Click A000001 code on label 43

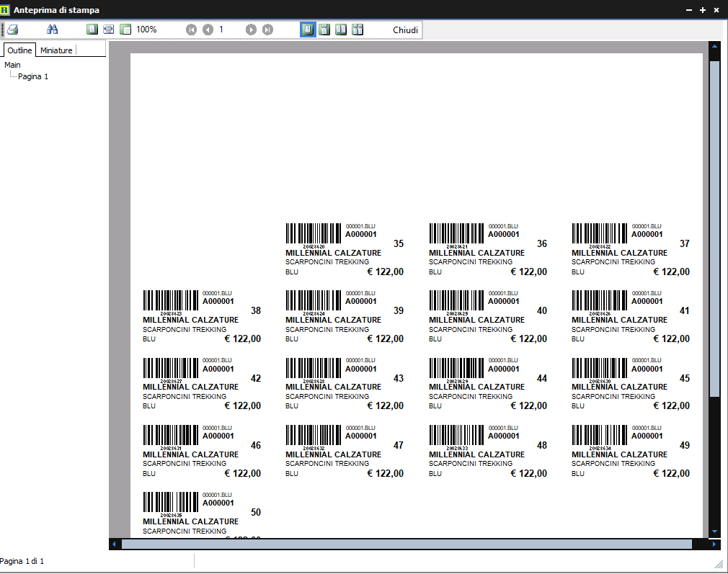point(360,369)
